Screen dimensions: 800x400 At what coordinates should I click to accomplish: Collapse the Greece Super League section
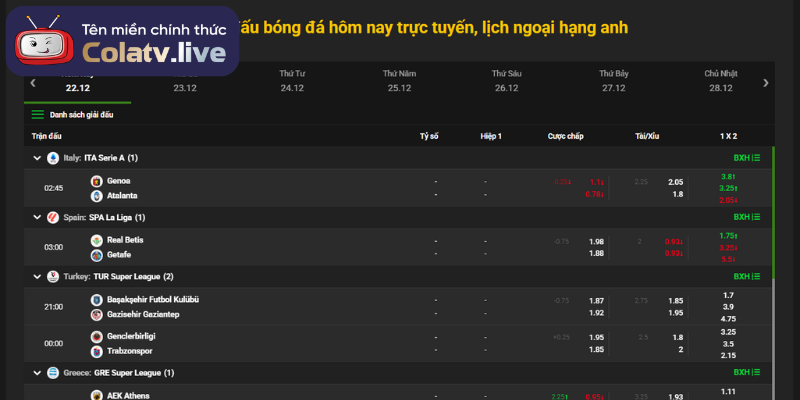[x=38, y=373]
